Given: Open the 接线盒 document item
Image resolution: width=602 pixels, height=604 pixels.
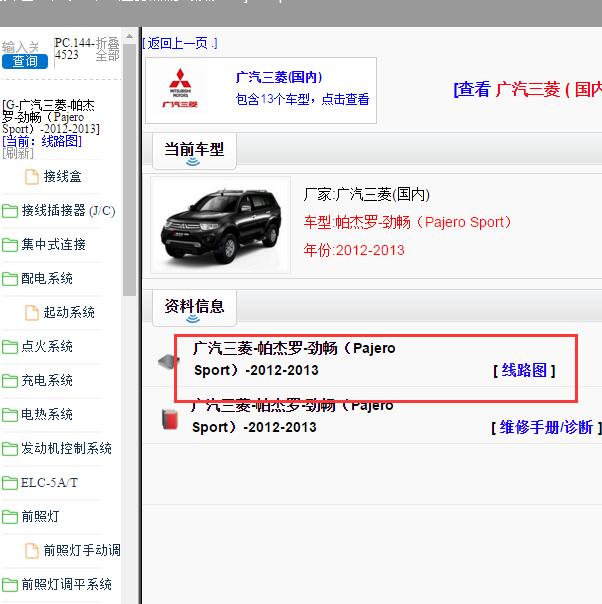Looking at the screenshot, I should [x=62, y=176].
